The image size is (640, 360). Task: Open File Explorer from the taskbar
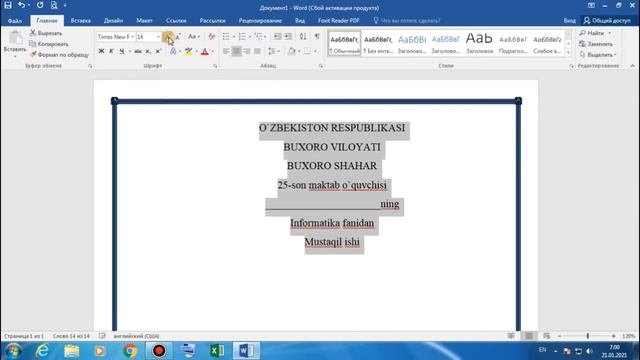[71, 351]
